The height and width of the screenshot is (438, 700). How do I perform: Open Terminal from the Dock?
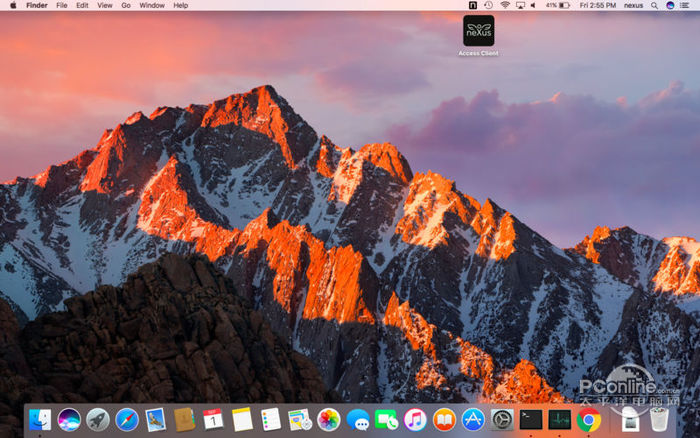[x=531, y=420]
